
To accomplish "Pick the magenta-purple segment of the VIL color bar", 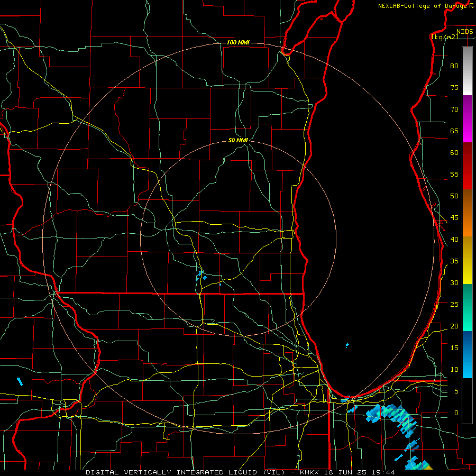I will click(x=467, y=118).
